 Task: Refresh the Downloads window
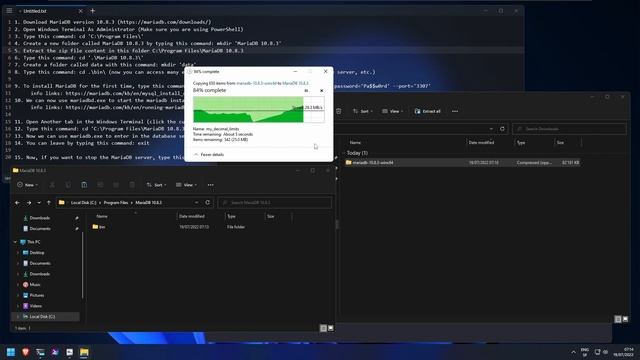(502, 129)
